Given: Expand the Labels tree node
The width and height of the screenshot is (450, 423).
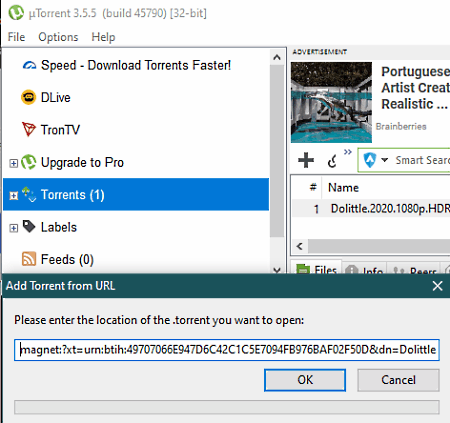Looking at the screenshot, I should pyautogui.click(x=13, y=228).
